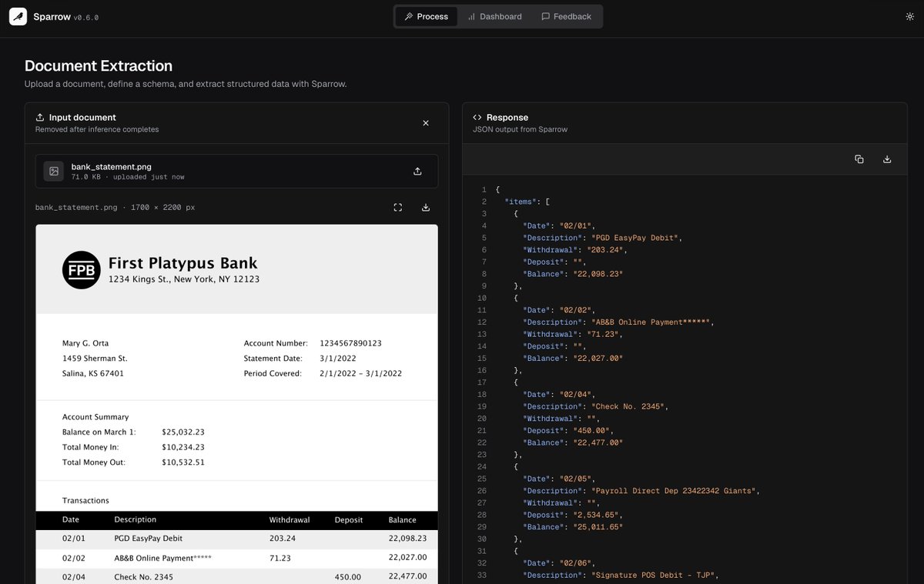Download the bank statement preview image
The width and height of the screenshot is (924, 584).
pos(426,207)
